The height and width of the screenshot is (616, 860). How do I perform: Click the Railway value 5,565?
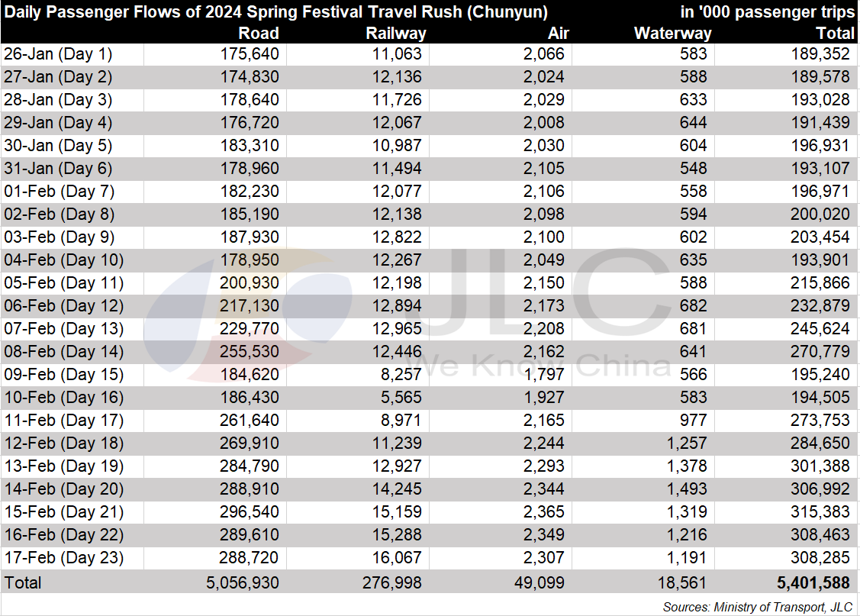[x=401, y=398]
